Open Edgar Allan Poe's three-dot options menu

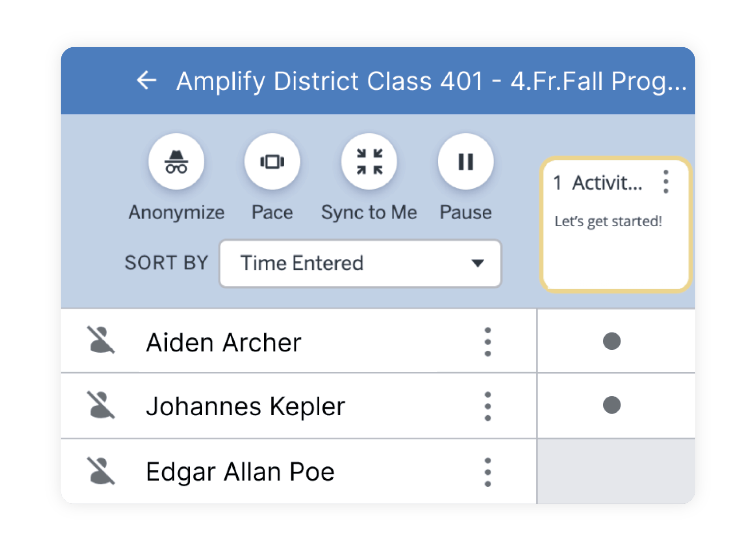click(x=487, y=472)
